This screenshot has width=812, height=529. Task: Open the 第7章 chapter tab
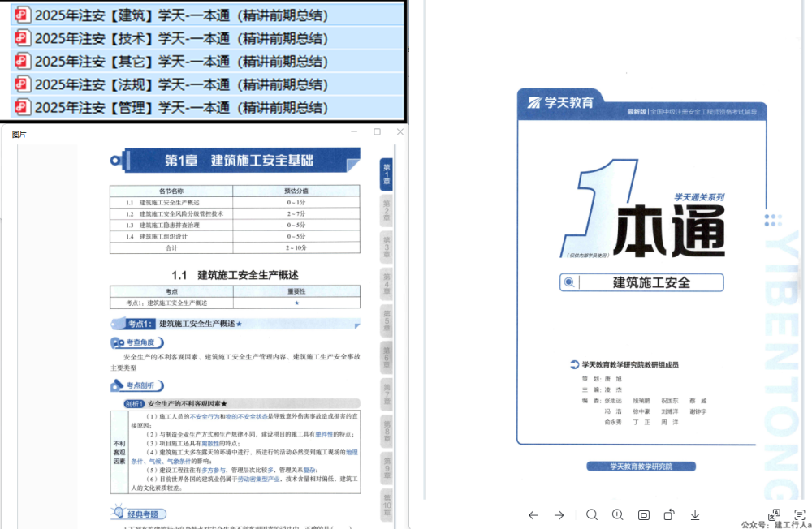[x=387, y=394]
